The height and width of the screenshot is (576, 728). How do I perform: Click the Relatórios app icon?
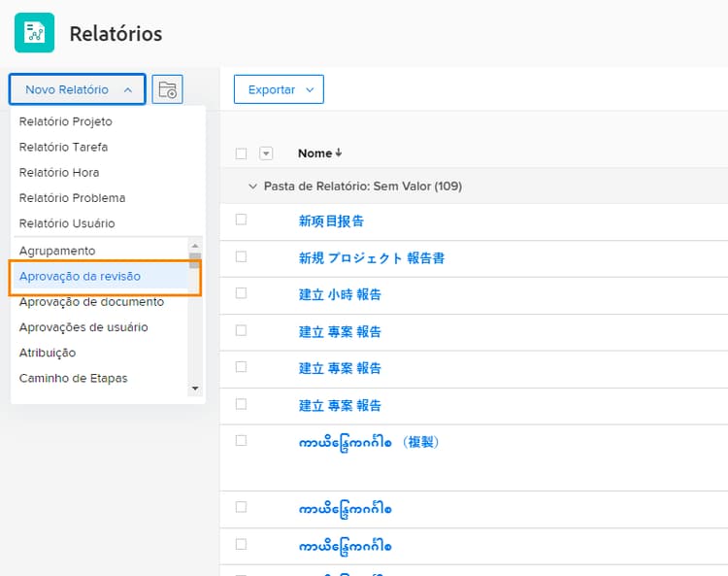35,33
